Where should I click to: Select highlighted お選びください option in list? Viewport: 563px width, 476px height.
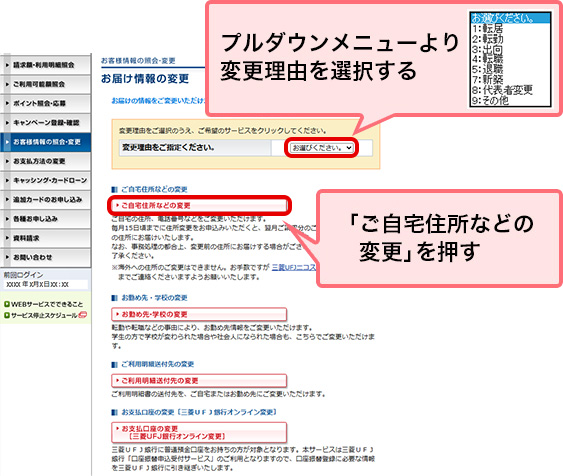pyautogui.click(x=510, y=18)
